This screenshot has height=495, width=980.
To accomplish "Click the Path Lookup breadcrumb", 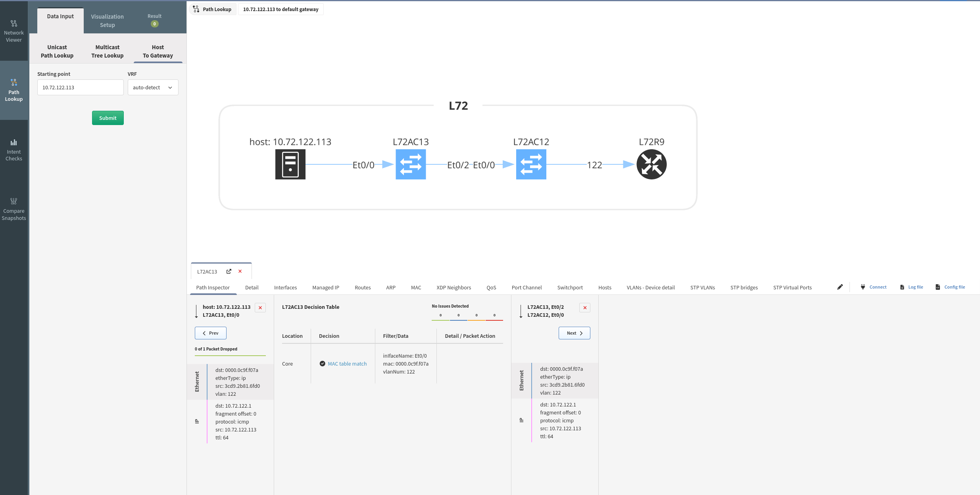I will [x=213, y=9].
